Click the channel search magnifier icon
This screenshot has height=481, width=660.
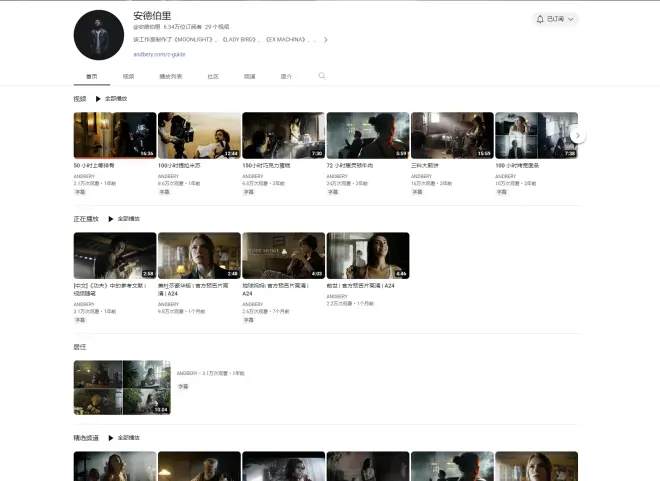(x=322, y=76)
